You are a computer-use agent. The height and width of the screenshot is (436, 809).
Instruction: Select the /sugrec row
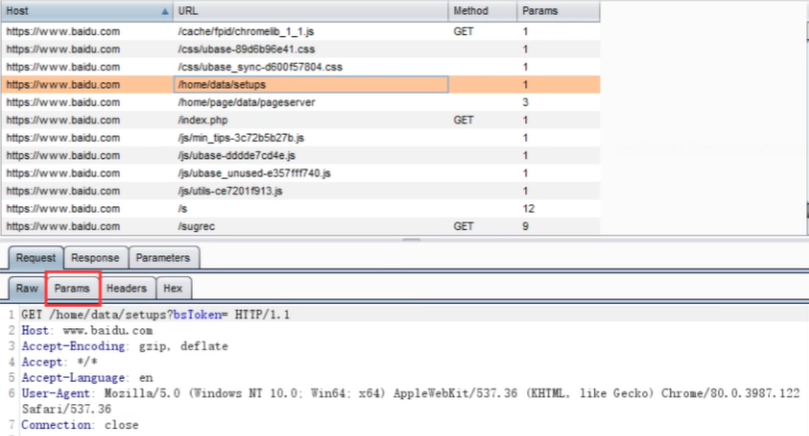tap(300, 227)
